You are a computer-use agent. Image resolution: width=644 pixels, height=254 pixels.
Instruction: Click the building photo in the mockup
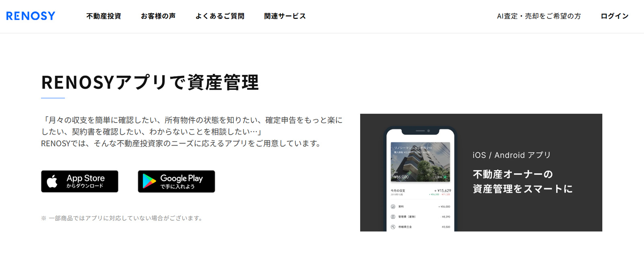(420, 162)
